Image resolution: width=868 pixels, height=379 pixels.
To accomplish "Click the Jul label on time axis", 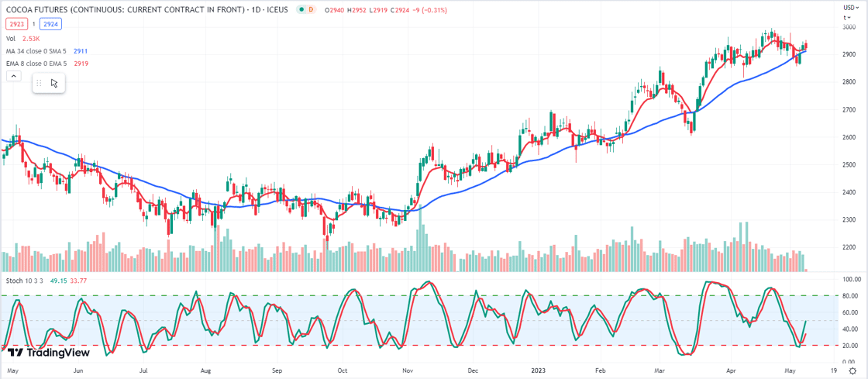I will click(x=143, y=370).
